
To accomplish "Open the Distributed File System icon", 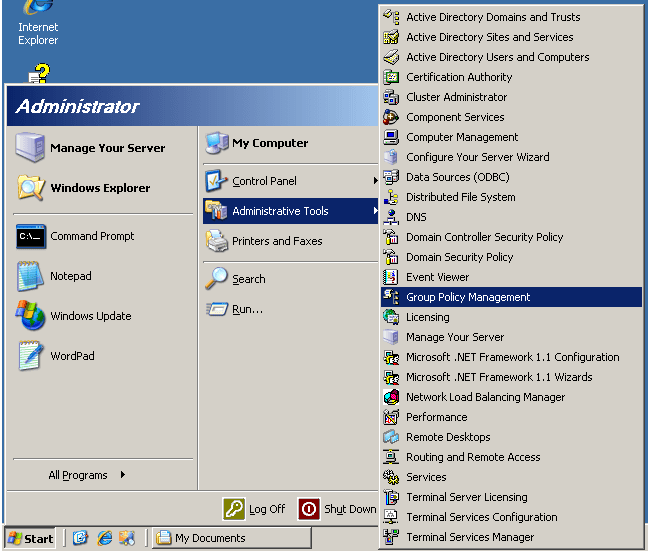I will coord(391,197).
